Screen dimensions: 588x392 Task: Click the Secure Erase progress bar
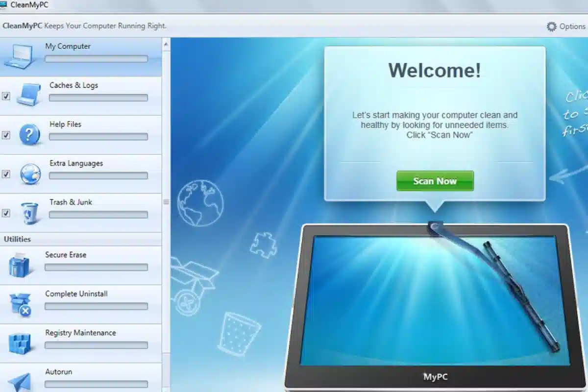pos(96,267)
